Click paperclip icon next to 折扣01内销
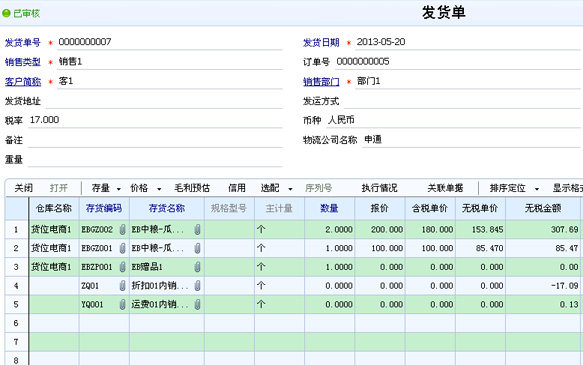The height and width of the screenshot is (365, 583). [x=197, y=285]
